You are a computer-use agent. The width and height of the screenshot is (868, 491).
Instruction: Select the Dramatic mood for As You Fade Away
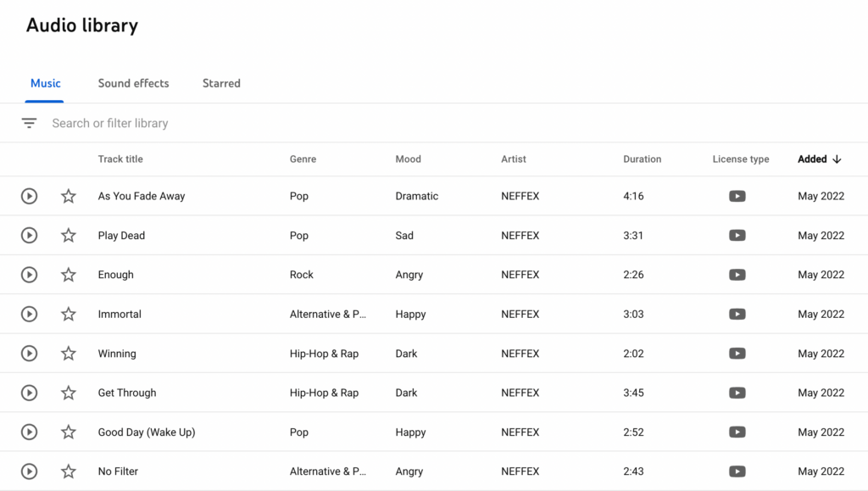click(416, 196)
